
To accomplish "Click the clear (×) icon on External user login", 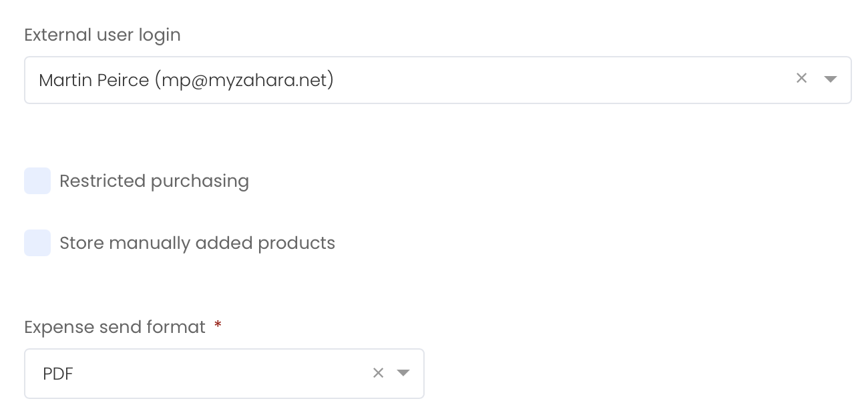I will (x=801, y=78).
